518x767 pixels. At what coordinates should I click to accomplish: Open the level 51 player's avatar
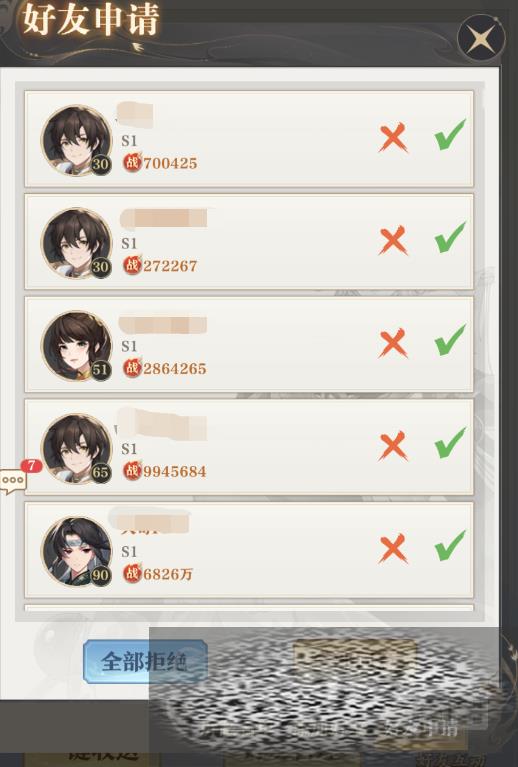click(x=77, y=346)
